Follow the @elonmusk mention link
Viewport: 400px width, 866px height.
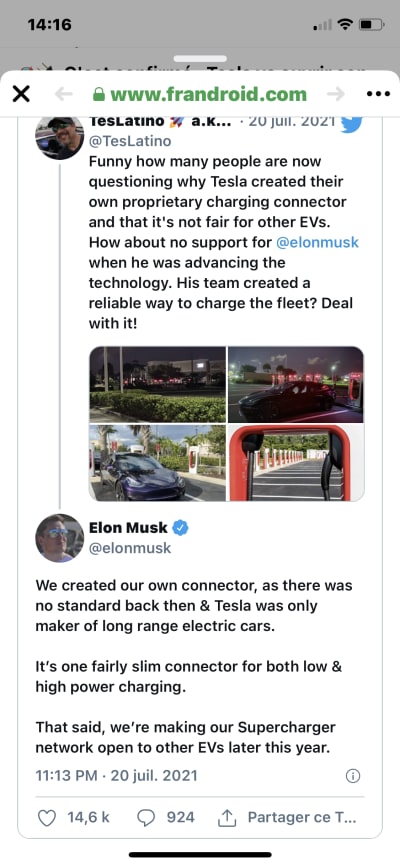click(x=317, y=242)
